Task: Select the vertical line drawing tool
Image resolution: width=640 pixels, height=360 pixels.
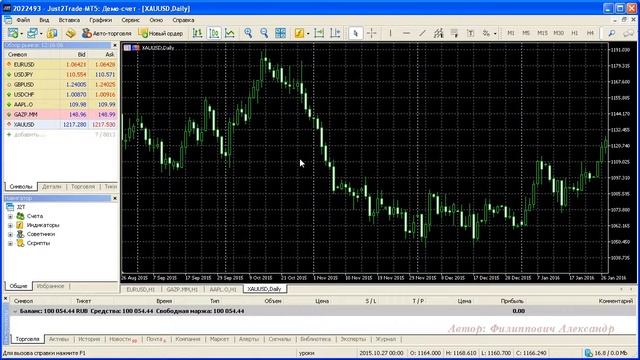Action: [390, 33]
